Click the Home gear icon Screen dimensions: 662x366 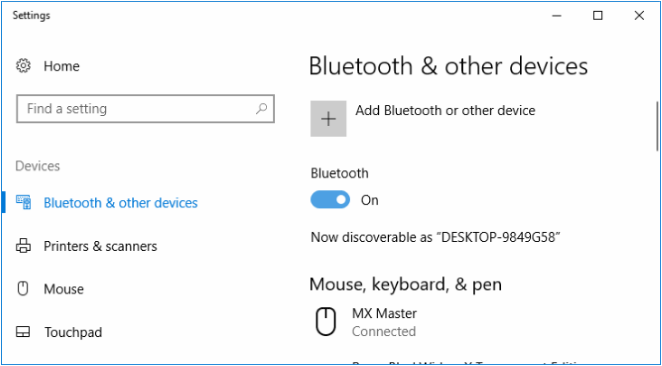23,66
